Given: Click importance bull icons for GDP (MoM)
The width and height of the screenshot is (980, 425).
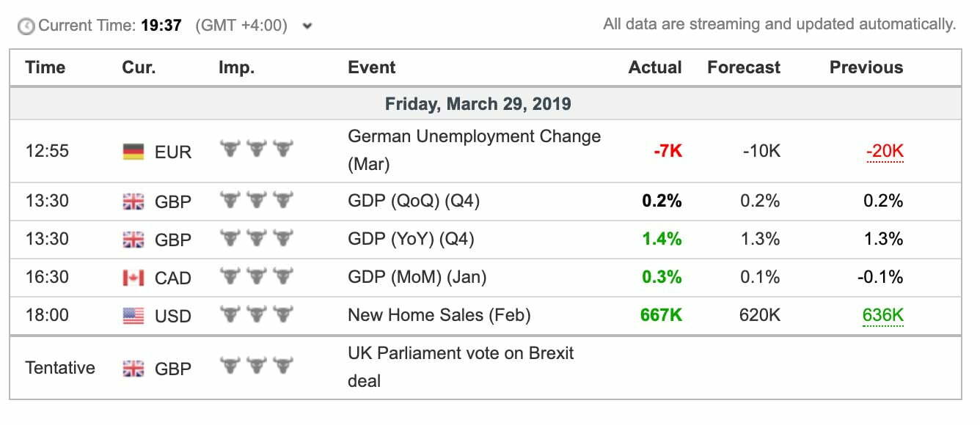Looking at the screenshot, I should pyautogui.click(x=256, y=276).
